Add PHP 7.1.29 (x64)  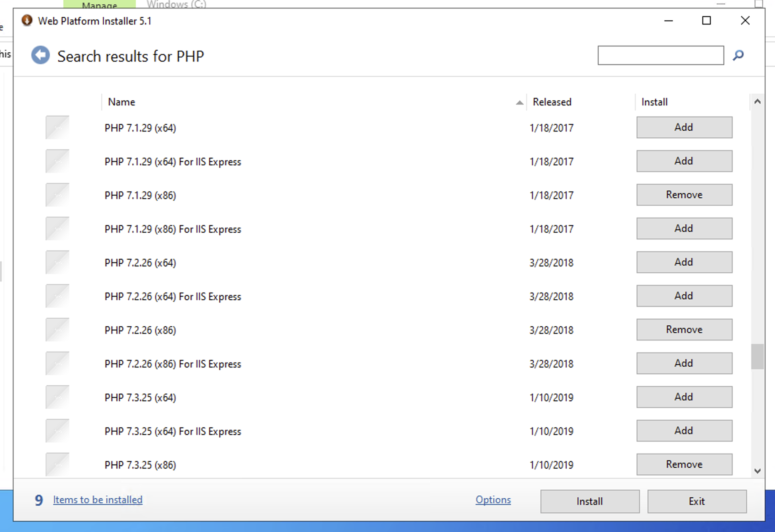(684, 127)
